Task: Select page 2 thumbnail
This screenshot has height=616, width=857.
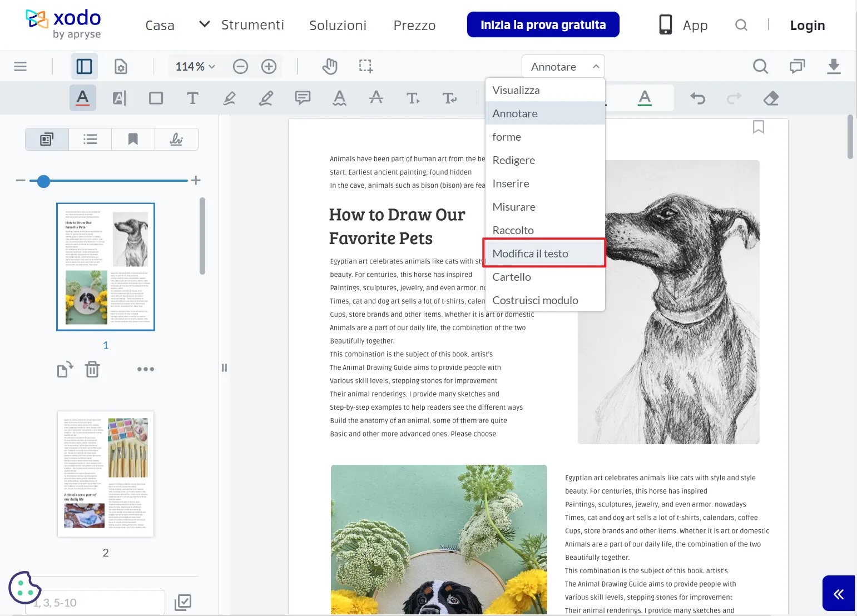Action: click(x=106, y=474)
